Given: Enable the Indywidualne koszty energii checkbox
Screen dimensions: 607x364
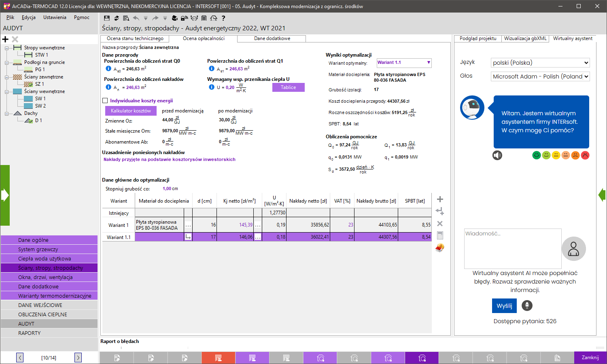Looking at the screenshot, I should 106,101.
